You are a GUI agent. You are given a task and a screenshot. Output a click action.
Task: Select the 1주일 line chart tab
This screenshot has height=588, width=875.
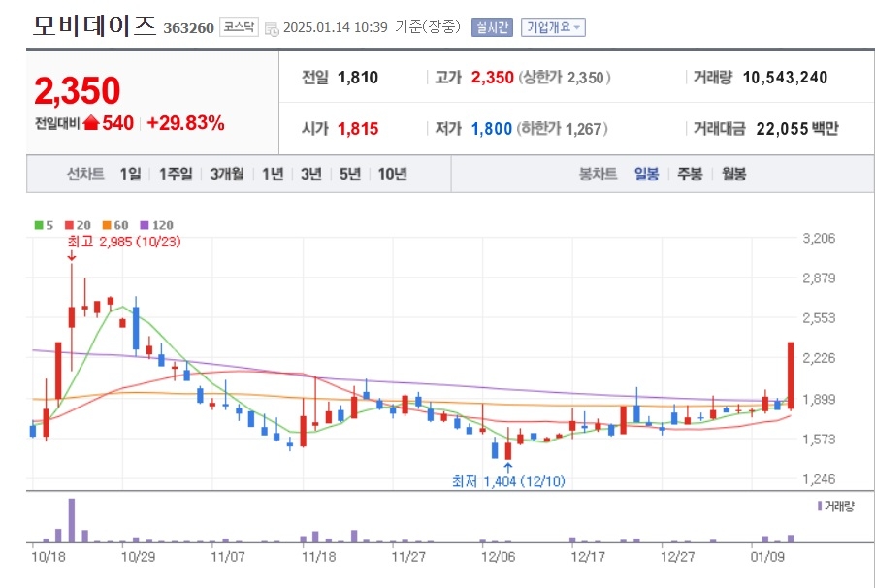click(176, 175)
